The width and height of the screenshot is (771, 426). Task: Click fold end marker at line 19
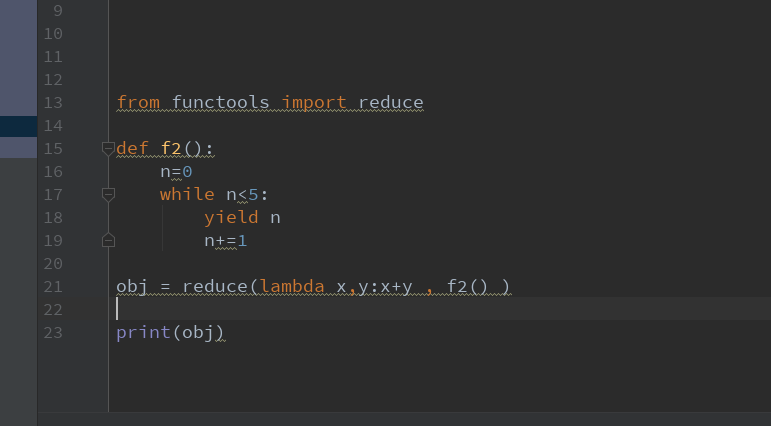[x=109, y=241]
